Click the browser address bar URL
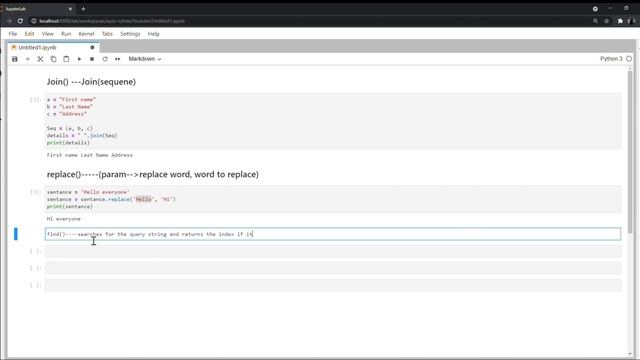 point(112,21)
